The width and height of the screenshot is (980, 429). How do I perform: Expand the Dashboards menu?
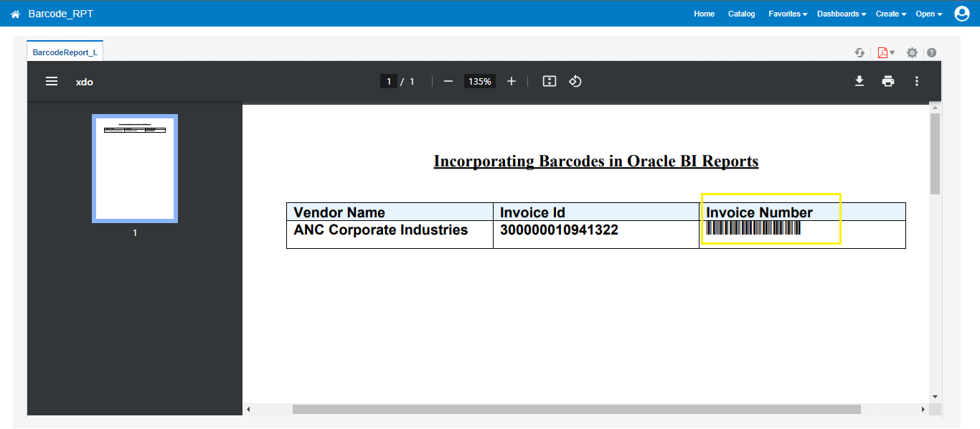[840, 14]
